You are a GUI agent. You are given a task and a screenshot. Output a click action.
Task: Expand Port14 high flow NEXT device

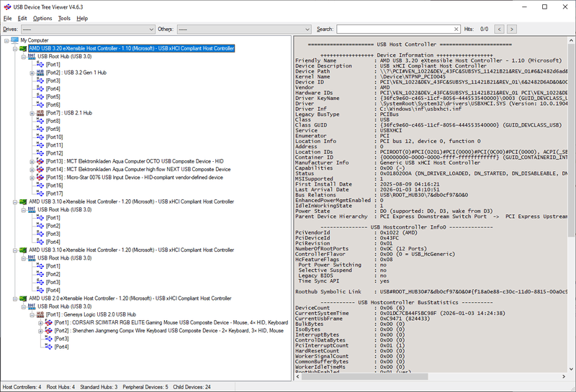32,170
